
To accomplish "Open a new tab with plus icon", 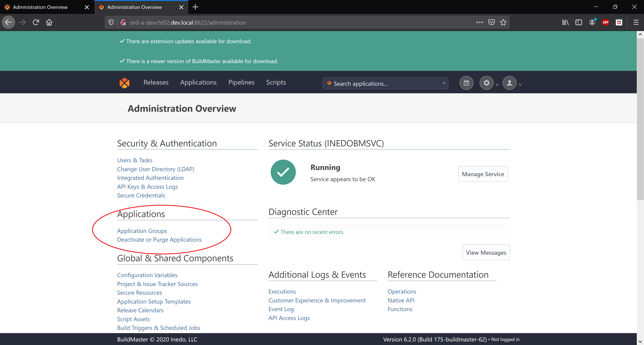I will [195, 7].
